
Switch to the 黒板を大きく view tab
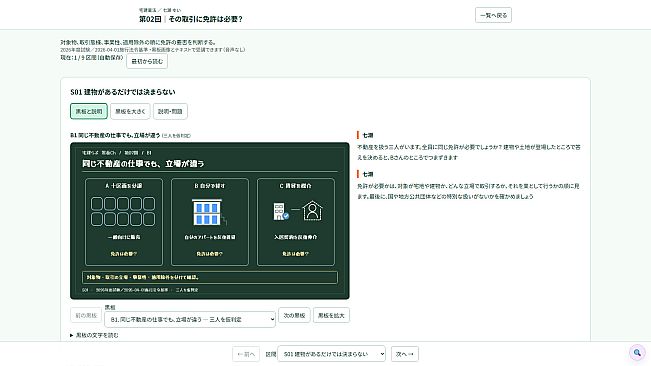pos(130,111)
